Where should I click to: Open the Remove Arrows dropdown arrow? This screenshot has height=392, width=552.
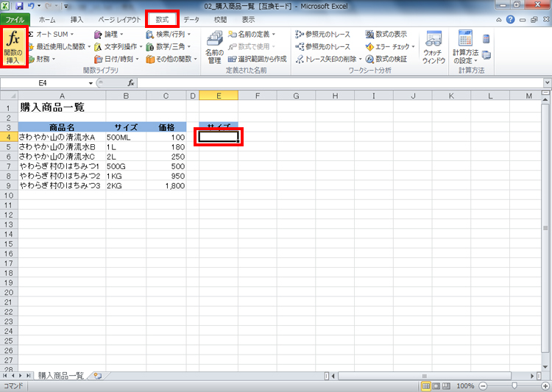pyautogui.click(x=360, y=59)
